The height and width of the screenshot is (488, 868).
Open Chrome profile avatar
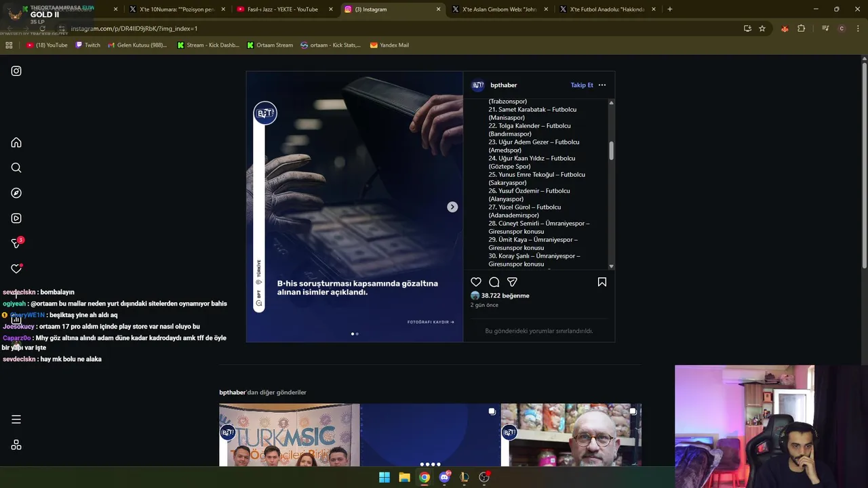[842, 28]
